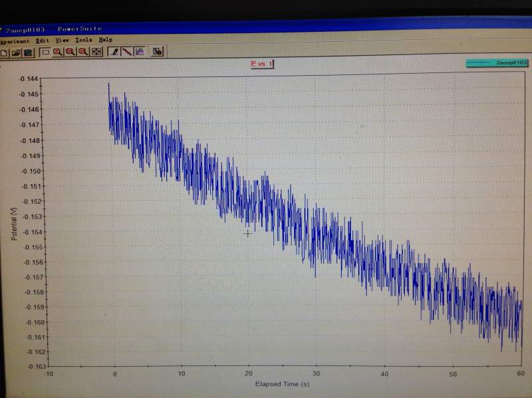Click the -0.144 y-axis tick label
The image size is (532, 398).
point(29,79)
